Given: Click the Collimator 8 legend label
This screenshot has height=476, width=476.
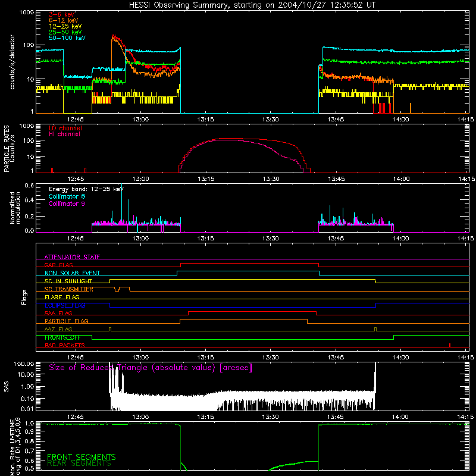Looking at the screenshot, I should coord(67,196).
